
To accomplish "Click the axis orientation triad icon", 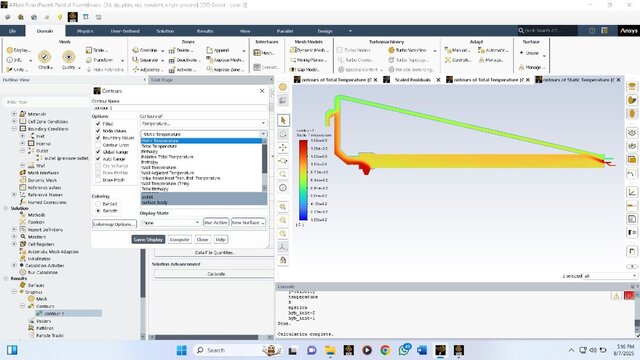I will coord(283,247).
